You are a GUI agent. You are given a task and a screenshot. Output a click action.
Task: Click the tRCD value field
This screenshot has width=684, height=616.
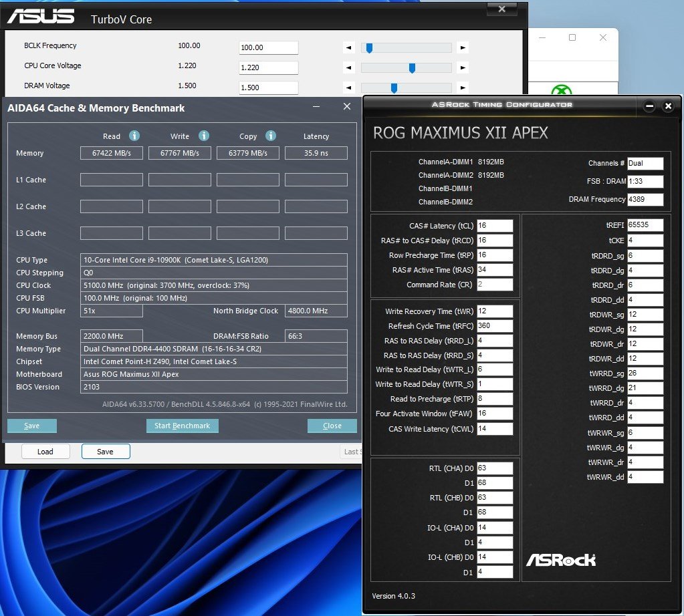[495, 241]
